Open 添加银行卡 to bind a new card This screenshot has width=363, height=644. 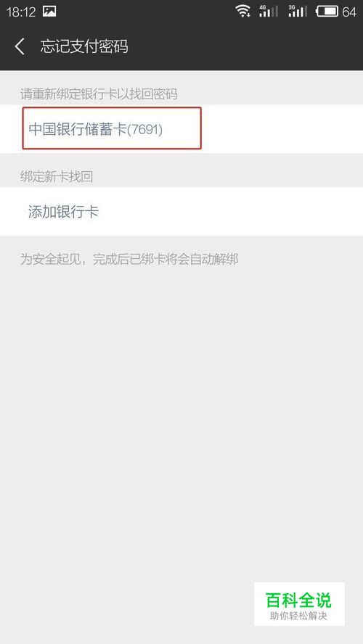pyautogui.click(x=181, y=212)
